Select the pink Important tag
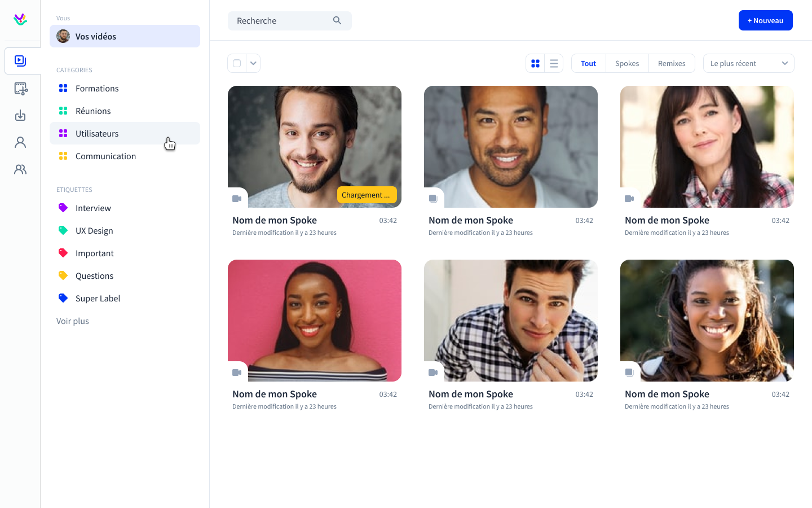Viewport: 812px width, 508px height. [94, 253]
